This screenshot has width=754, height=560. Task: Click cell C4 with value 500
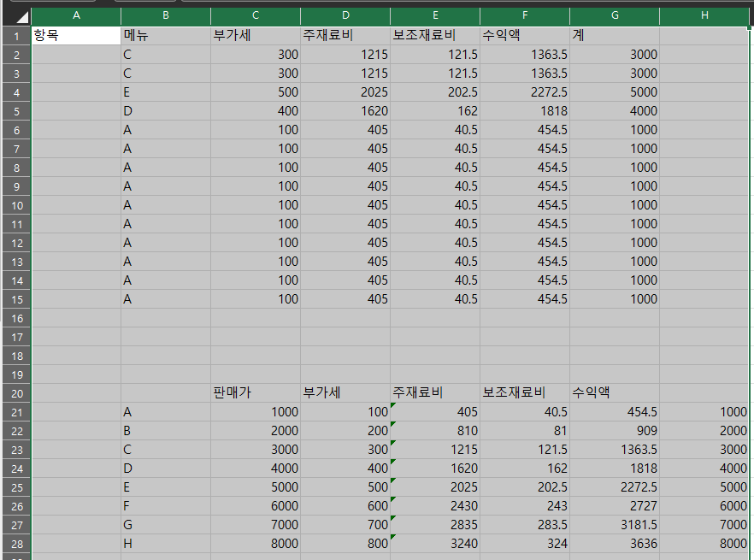[256, 92]
